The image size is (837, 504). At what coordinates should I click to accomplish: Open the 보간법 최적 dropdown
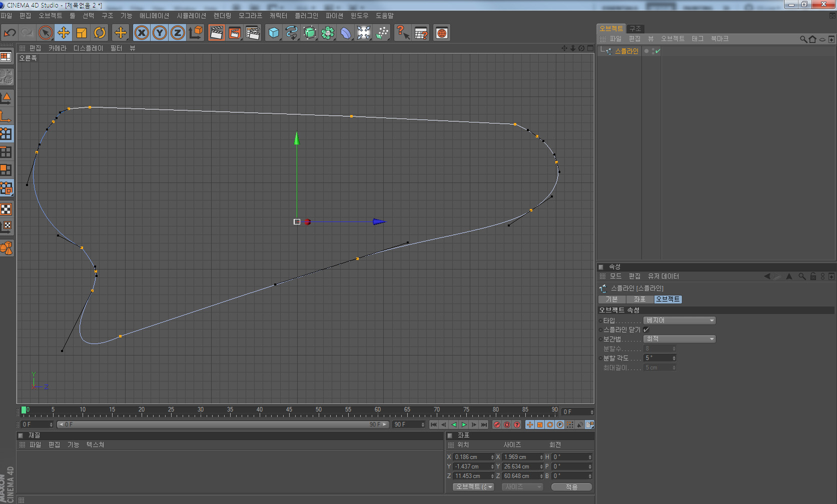[x=679, y=339]
